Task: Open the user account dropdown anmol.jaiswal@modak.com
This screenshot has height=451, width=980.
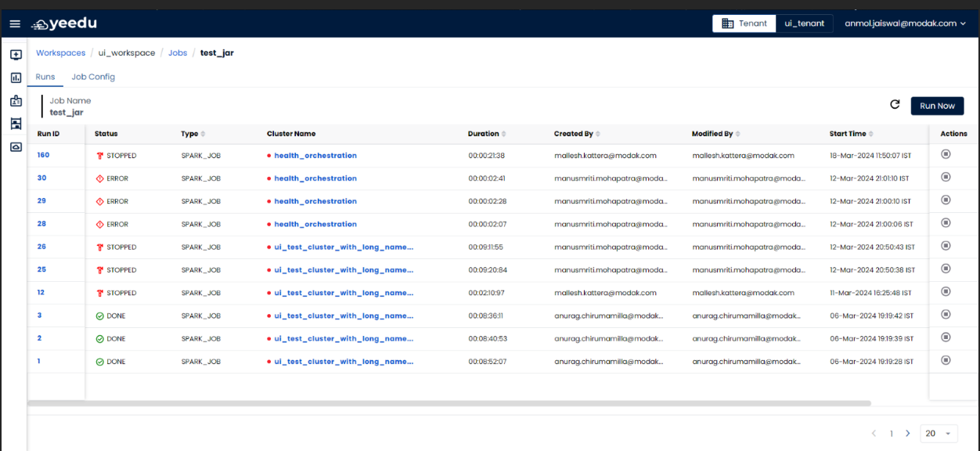Action: (906, 23)
